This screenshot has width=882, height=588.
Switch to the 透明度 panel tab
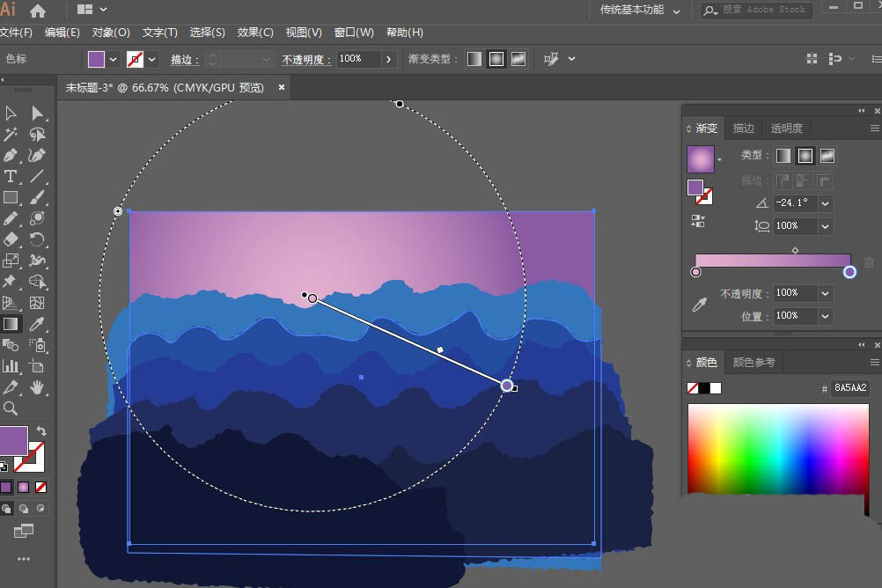(786, 129)
